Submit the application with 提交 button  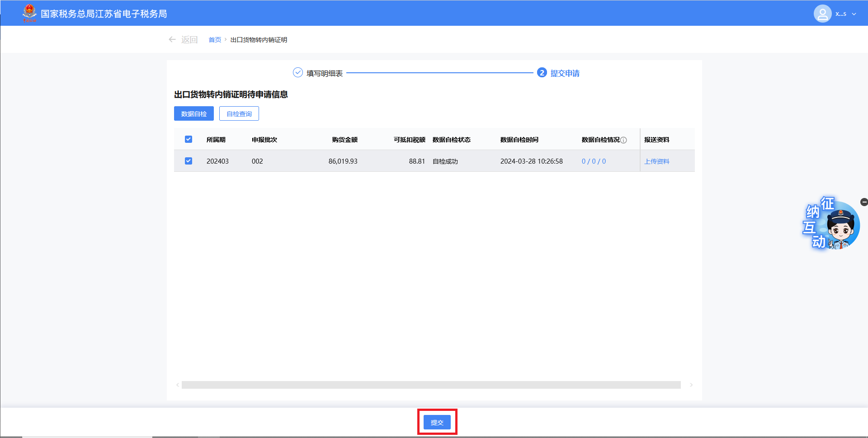pyautogui.click(x=437, y=422)
